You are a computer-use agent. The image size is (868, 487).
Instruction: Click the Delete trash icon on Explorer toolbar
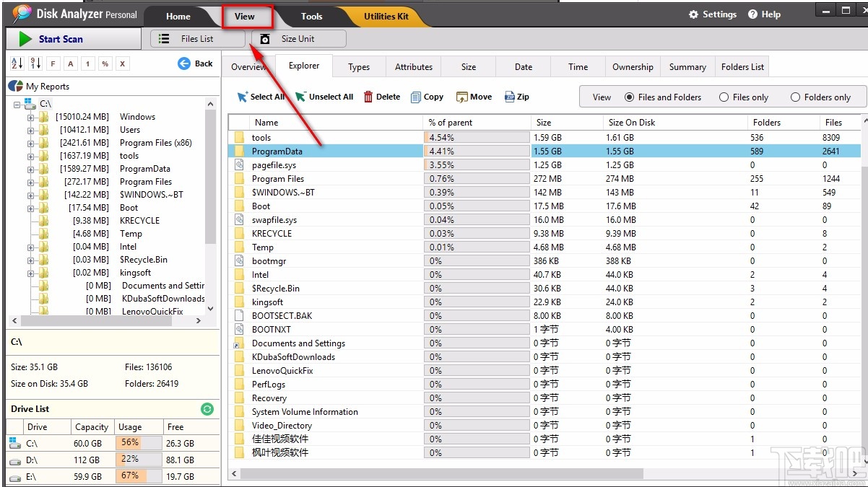pyautogui.click(x=368, y=96)
